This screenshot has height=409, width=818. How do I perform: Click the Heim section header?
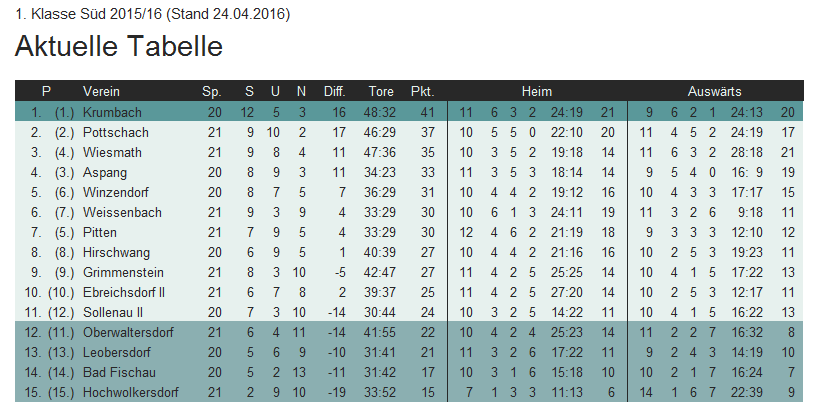pos(537,91)
